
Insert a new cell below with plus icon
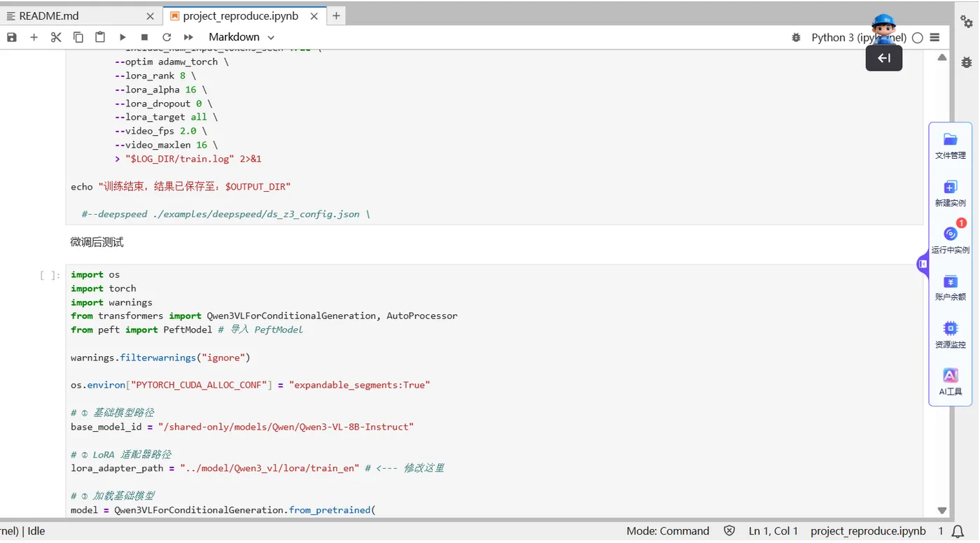point(34,37)
